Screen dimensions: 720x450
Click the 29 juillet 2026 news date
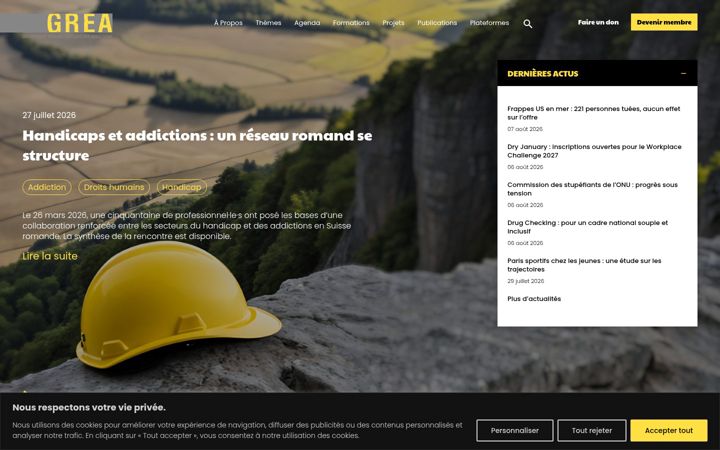(x=525, y=281)
